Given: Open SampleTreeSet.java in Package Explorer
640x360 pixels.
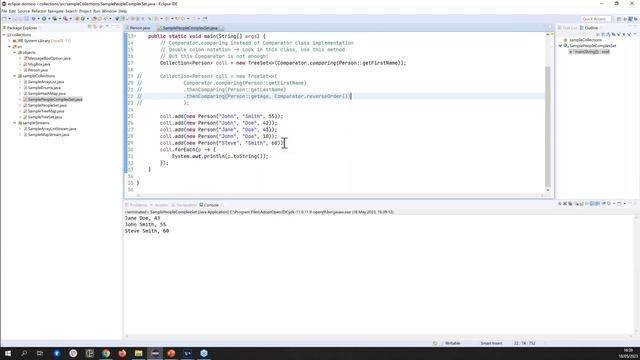Looking at the screenshot, I should pyautogui.click(x=44, y=117).
